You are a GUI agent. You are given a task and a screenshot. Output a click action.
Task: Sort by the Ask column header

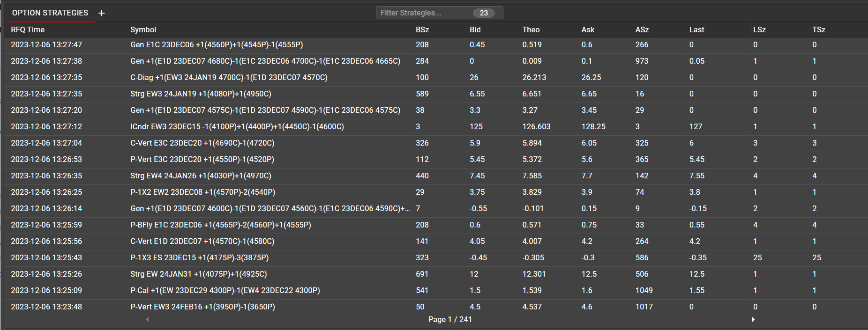tap(588, 29)
